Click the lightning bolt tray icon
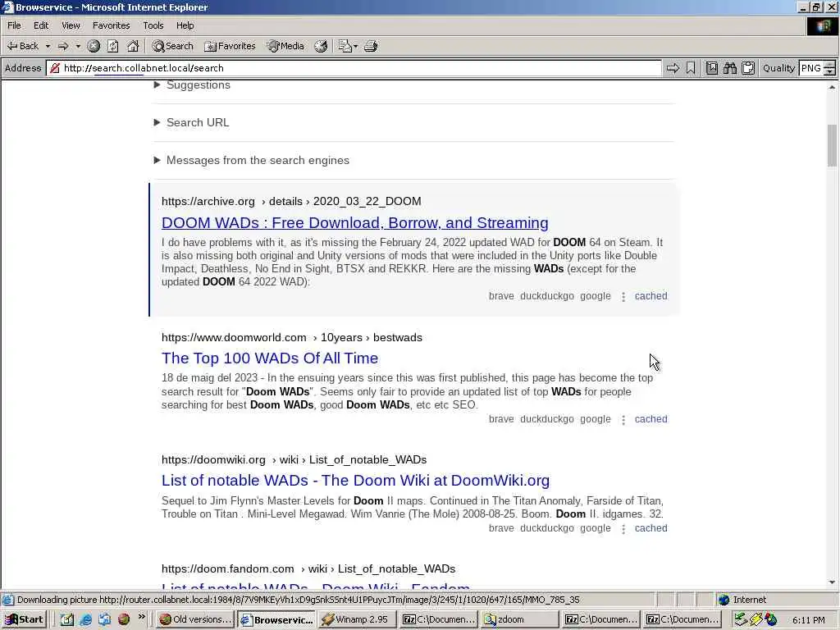 756,619
